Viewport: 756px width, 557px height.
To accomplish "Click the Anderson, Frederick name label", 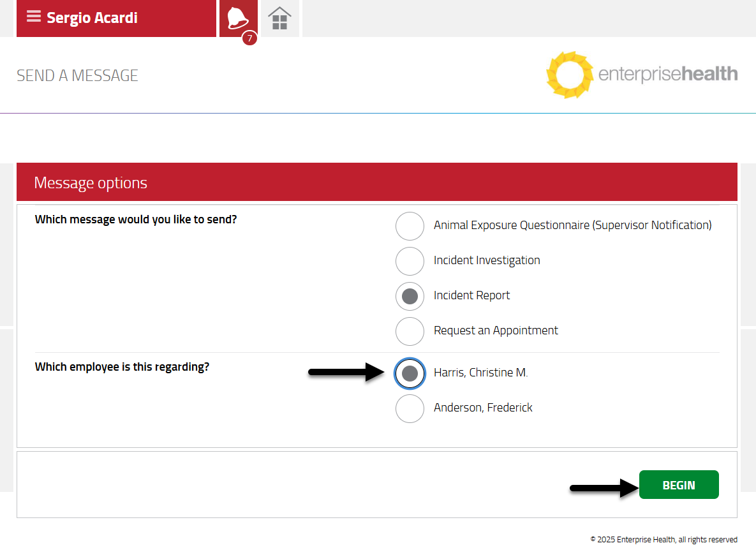I will tap(483, 408).
